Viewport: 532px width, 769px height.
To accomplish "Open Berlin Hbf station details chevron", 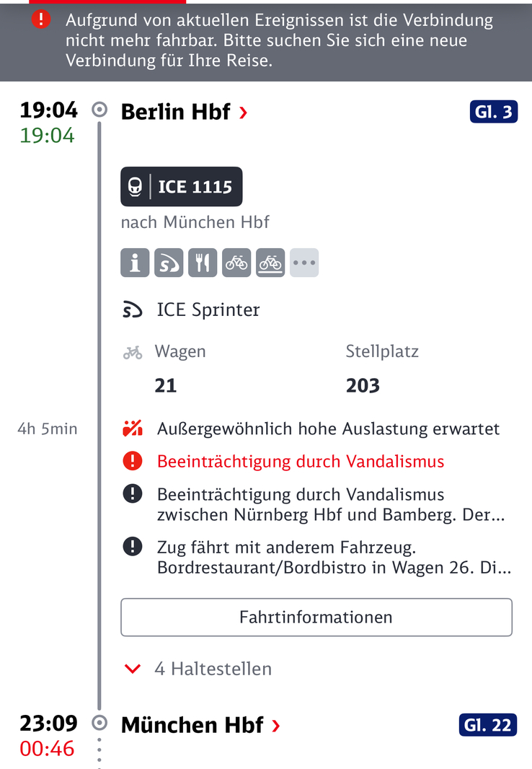I will point(244,113).
